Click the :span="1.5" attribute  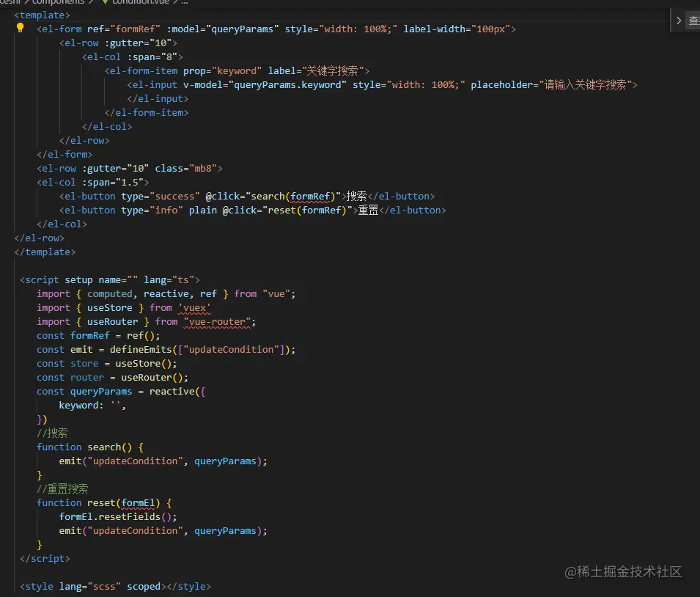112,183
